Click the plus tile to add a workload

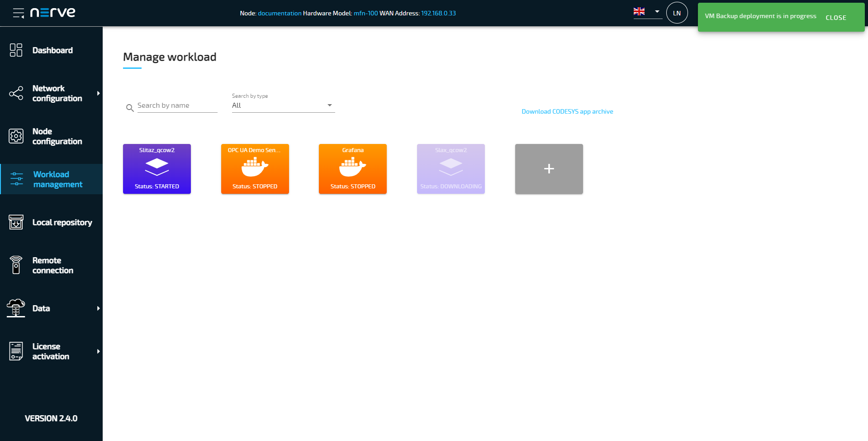[549, 168]
